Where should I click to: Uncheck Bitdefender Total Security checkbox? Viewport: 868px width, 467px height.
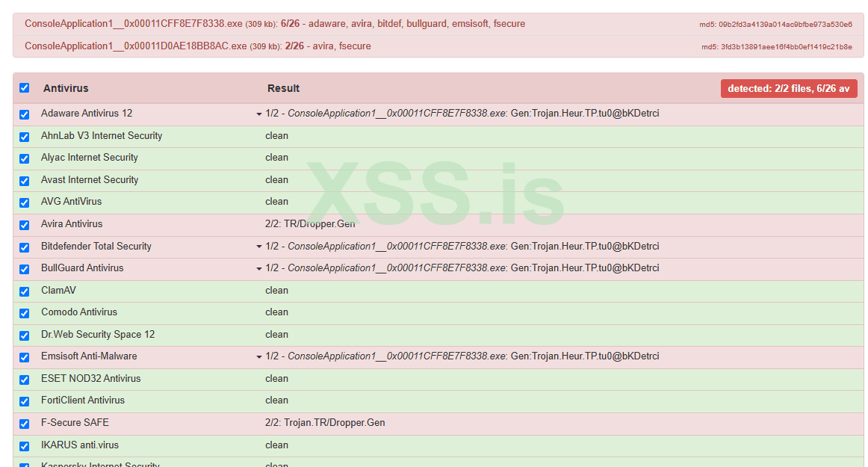pyautogui.click(x=25, y=247)
